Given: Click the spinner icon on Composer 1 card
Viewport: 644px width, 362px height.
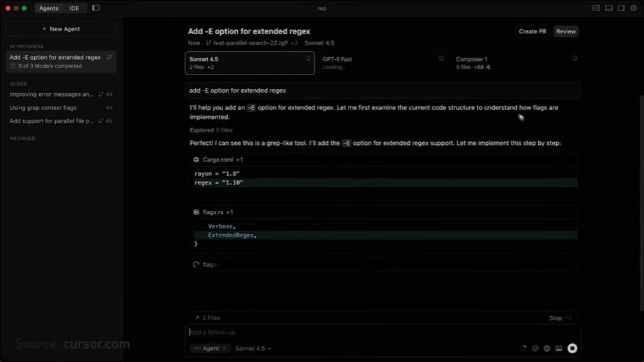Looking at the screenshot, I should (x=574, y=58).
